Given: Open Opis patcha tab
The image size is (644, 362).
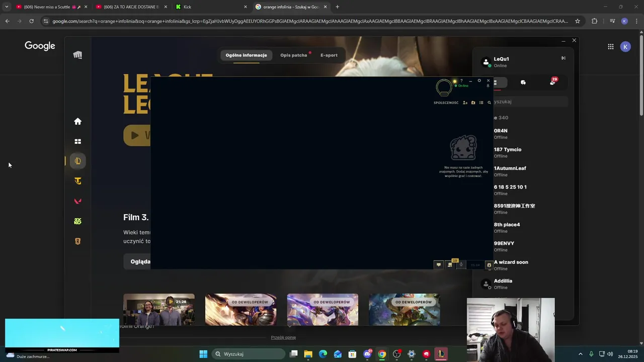Looking at the screenshot, I should 294,55.
